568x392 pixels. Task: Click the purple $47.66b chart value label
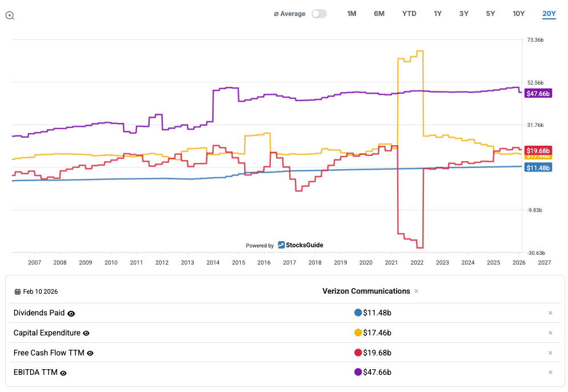(537, 94)
